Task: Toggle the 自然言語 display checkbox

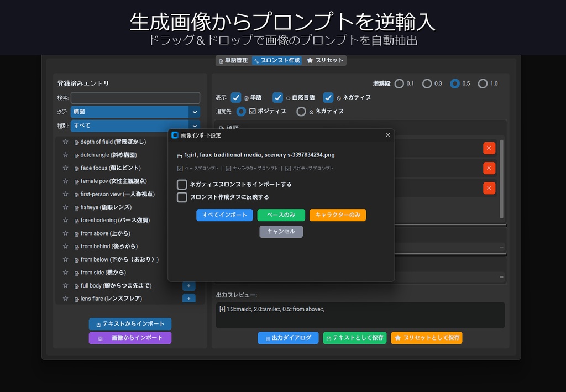Action: [x=277, y=97]
